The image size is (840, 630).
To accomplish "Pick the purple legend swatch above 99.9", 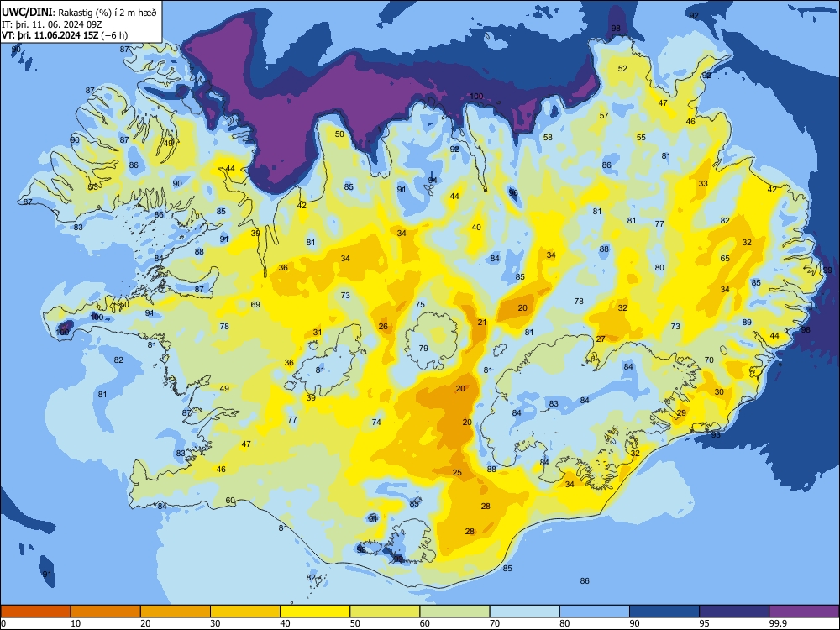I will click(804, 612).
